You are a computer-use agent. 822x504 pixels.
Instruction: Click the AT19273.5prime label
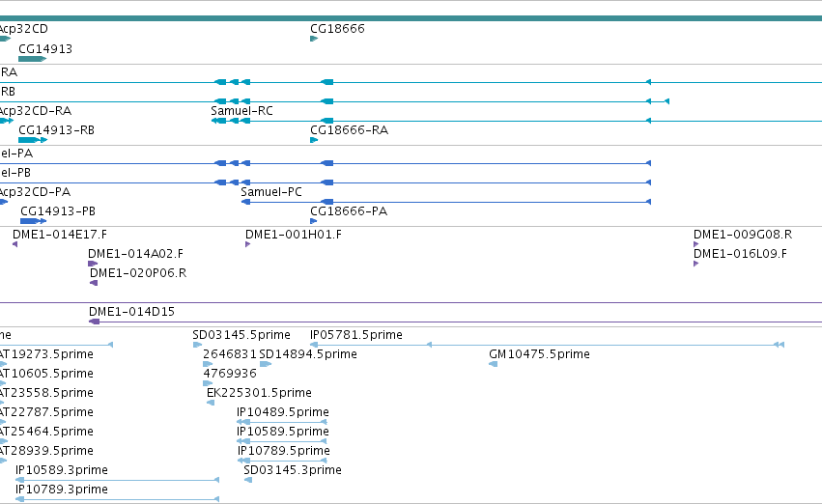coord(46,354)
